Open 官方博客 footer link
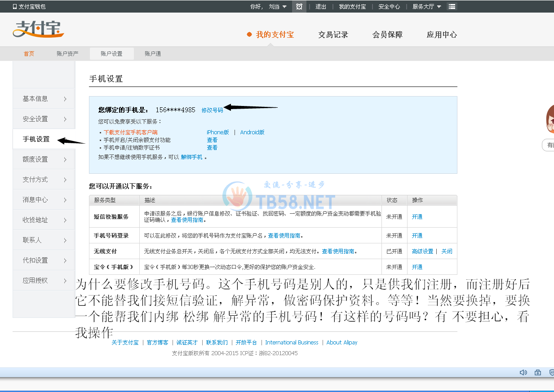The image size is (554, 392). point(158,343)
